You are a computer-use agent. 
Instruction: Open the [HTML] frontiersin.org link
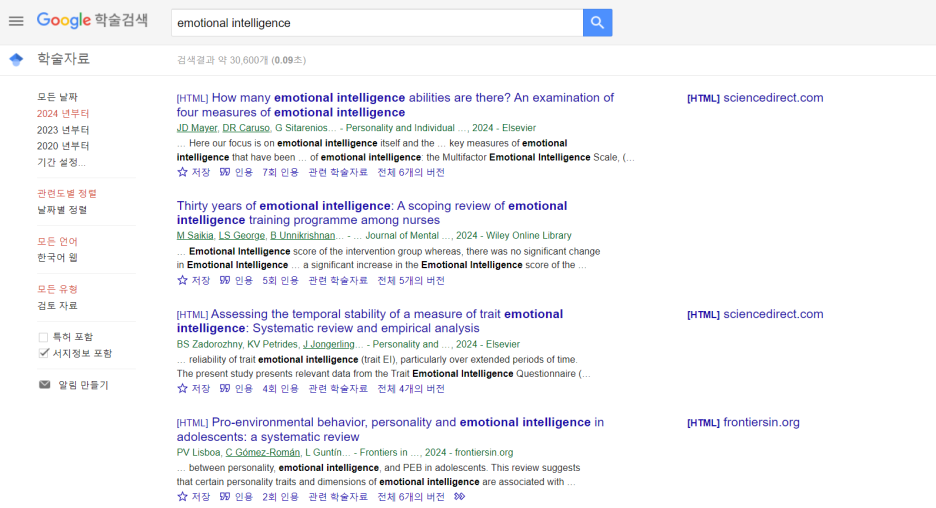tap(743, 422)
